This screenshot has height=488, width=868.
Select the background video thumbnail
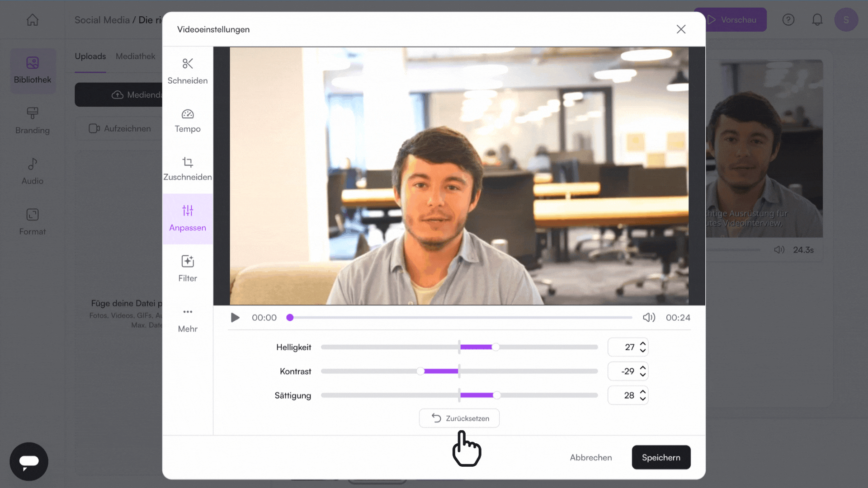point(764,148)
